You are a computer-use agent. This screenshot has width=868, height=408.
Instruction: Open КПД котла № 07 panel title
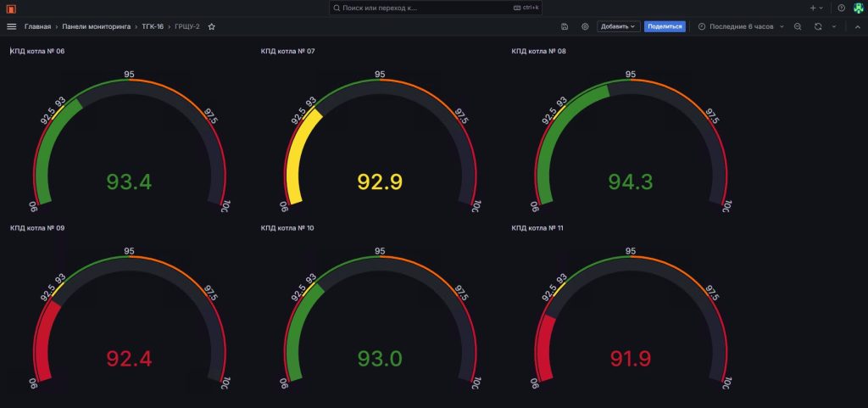[x=288, y=52]
